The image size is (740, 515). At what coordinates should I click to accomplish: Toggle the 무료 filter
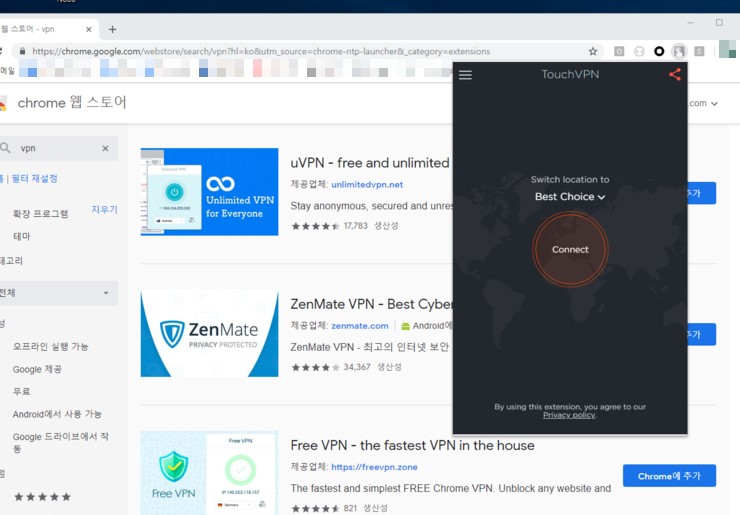tap(22, 391)
